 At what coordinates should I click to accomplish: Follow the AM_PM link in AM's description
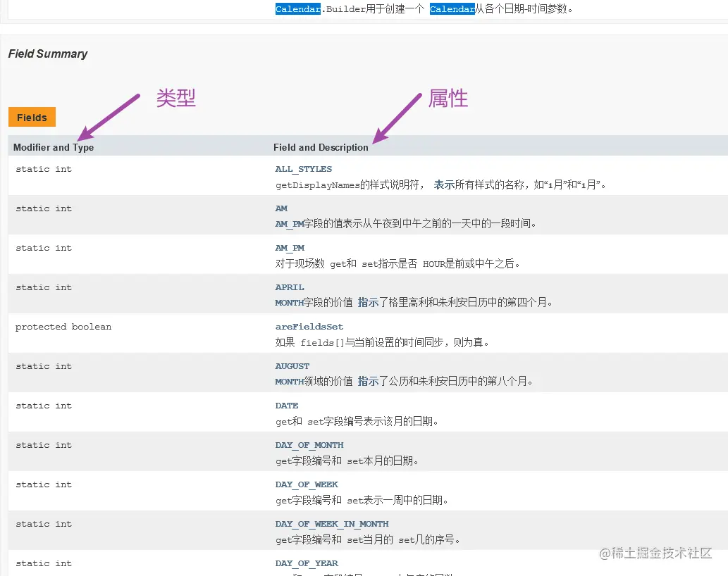click(x=289, y=224)
